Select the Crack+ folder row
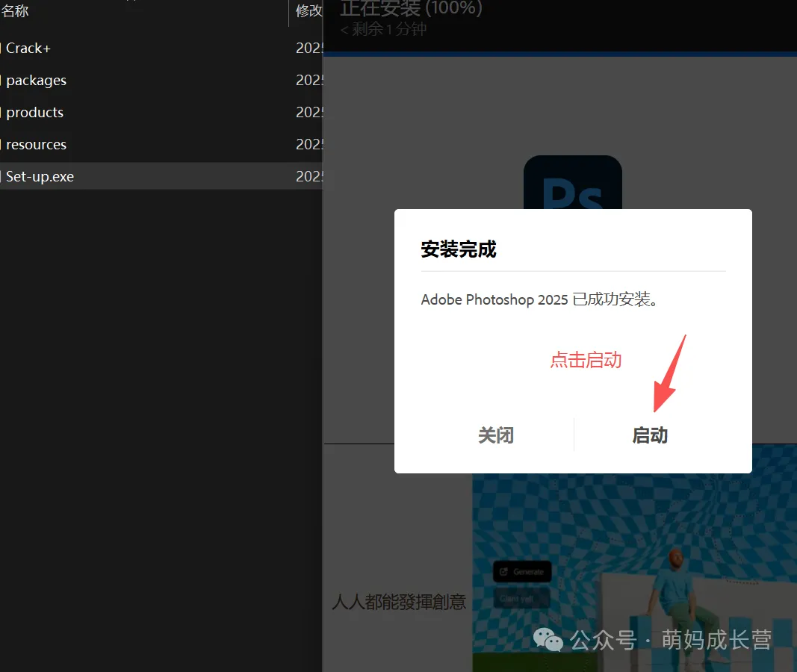The width and height of the screenshot is (797, 672). click(161, 49)
